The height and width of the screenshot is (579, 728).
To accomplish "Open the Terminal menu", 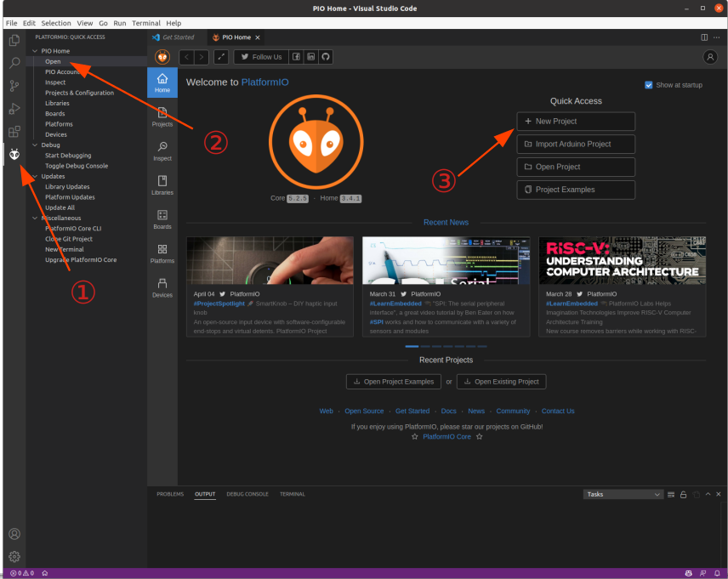I will click(145, 23).
